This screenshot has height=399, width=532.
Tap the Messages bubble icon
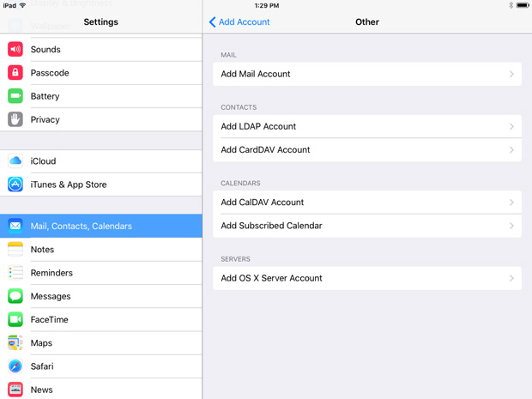point(15,296)
